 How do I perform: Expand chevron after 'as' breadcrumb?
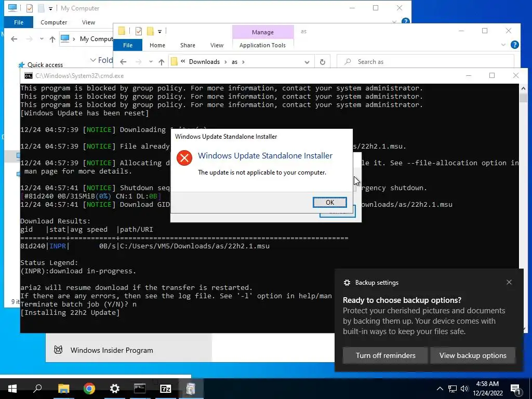pos(243,62)
